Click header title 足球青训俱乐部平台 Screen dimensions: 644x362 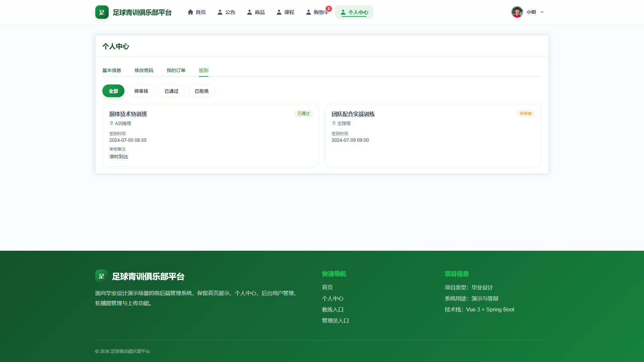142,12
